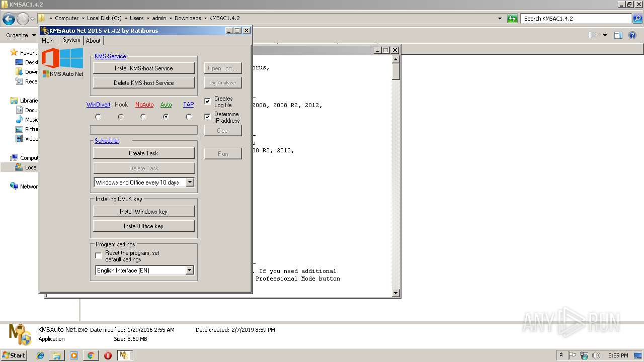
Task: Click the taskbar clock showing 8:59 PM
Action: (618, 355)
